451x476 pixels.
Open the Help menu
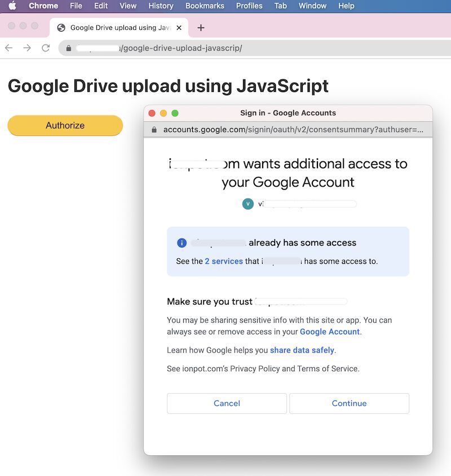pyautogui.click(x=346, y=6)
